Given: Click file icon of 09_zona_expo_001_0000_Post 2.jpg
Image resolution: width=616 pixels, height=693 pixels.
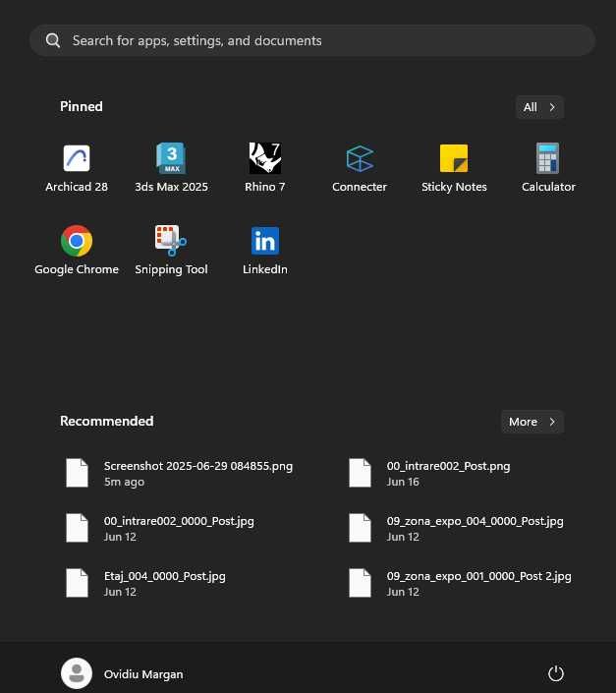Looking at the screenshot, I should pyautogui.click(x=360, y=583).
